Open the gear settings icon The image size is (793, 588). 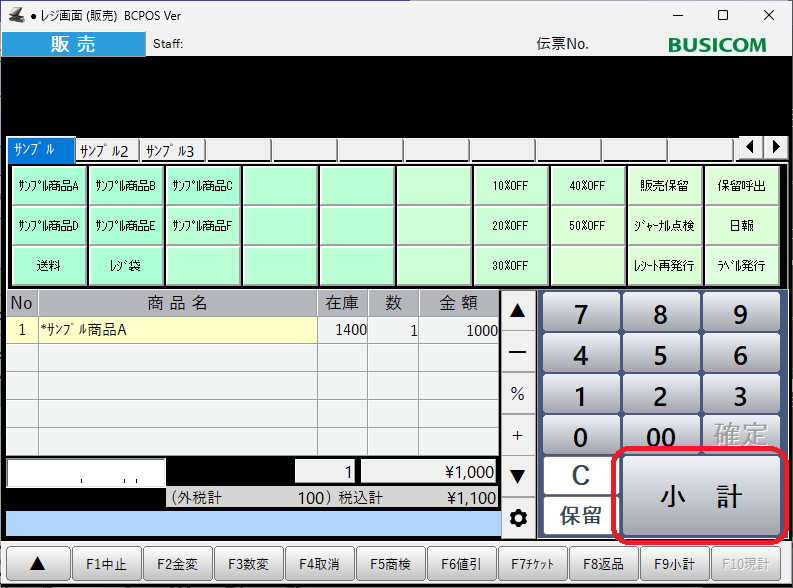pos(517,518)
